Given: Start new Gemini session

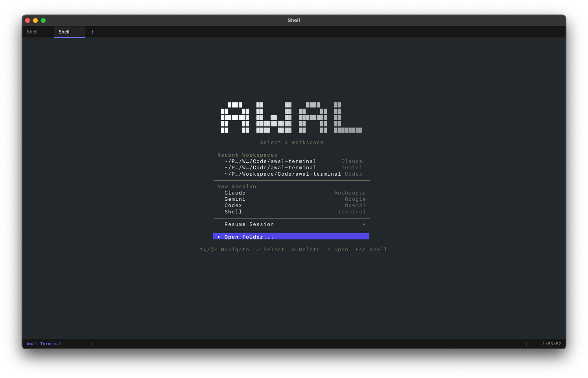Looking at the screenshot, I should pos(291,199).
